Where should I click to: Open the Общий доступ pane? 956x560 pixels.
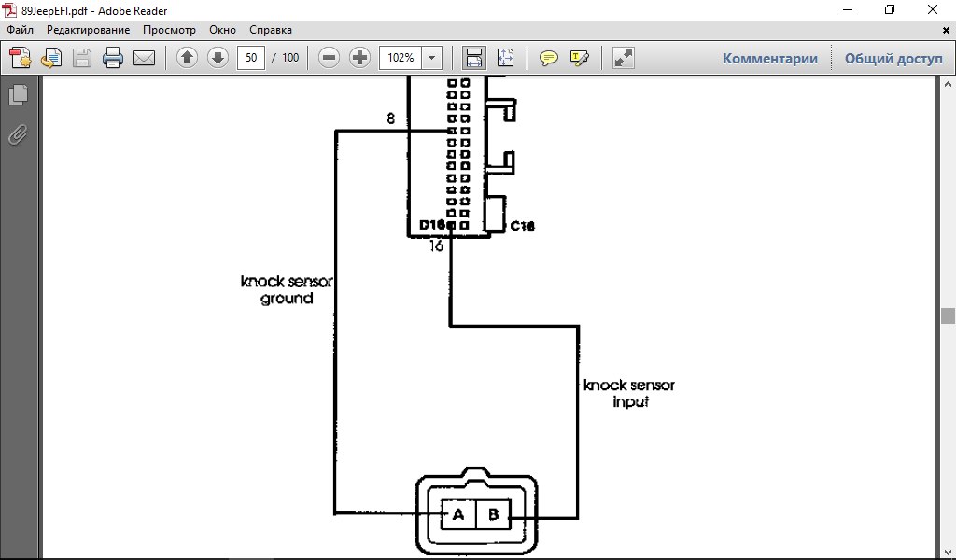893,58
